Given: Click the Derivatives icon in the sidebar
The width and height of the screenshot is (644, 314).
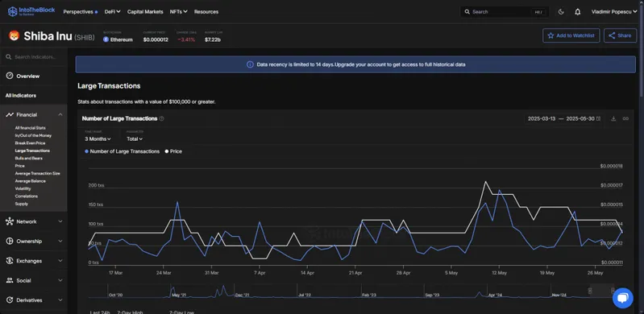Looking at the screenshot, I should pyautogui.click(x=10, y=300).
